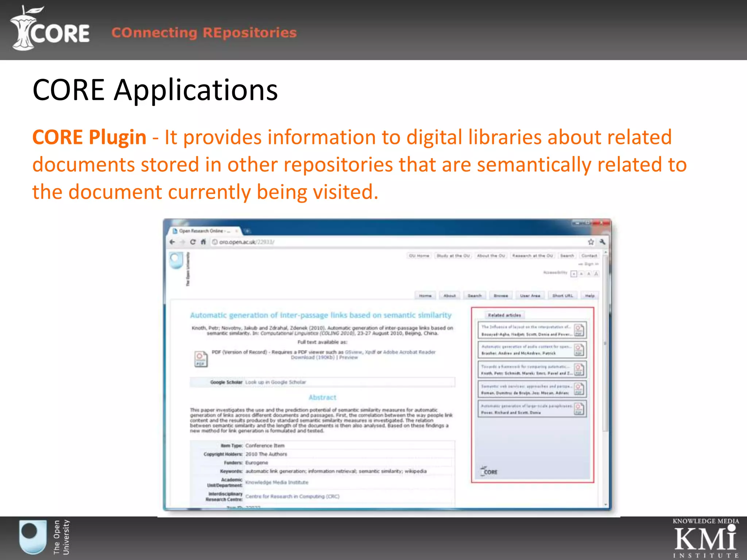Viewport: 747px width, 560px height.
Task: Select the Short URL navigation tab
Action: point(562,296)
